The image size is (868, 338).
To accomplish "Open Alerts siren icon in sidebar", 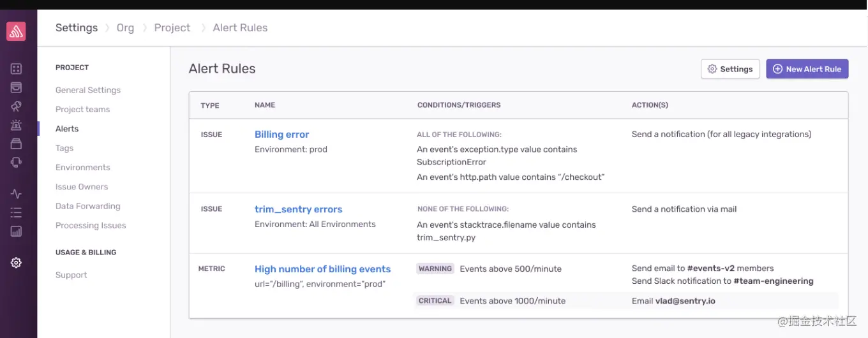I will (x=17, y=125).
